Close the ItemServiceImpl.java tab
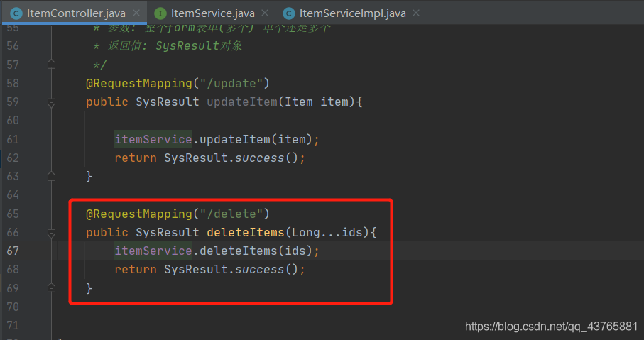644x340 pixels. (416, 13)
